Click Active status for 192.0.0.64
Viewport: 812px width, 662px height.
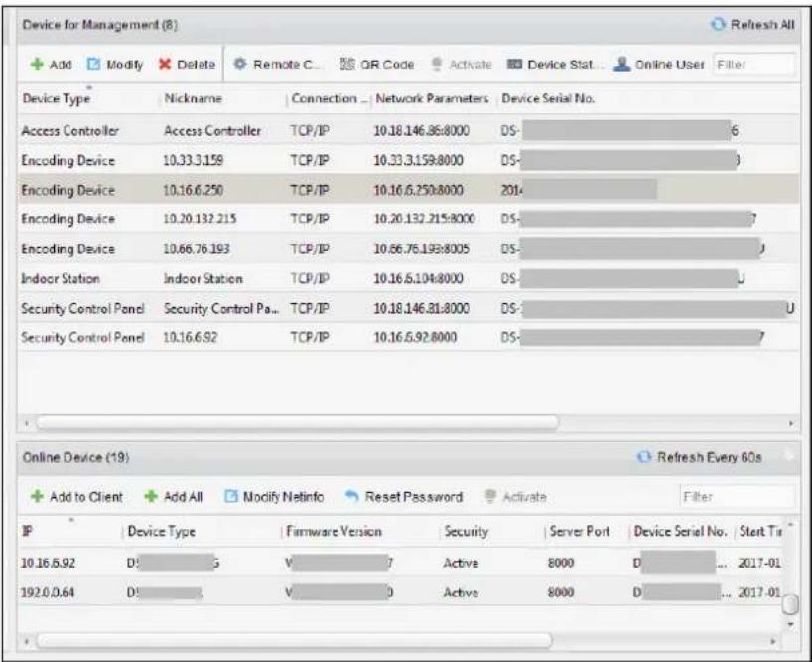(x=461, y=593)
